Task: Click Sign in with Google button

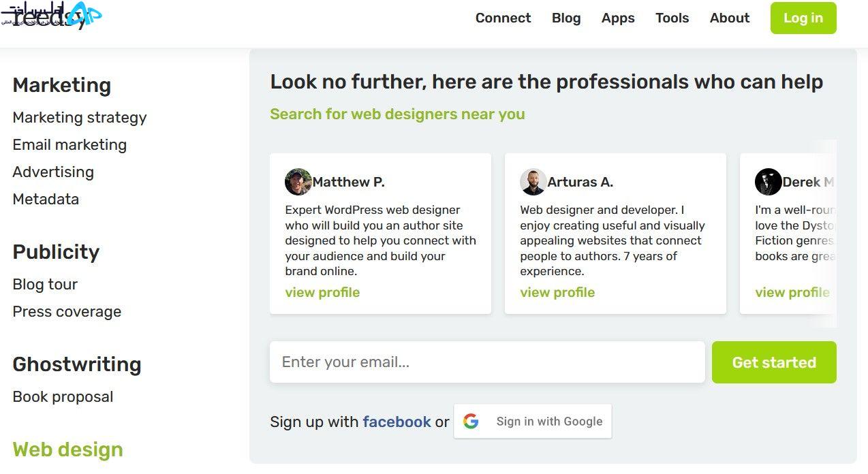Action: [x=533, y=422]
